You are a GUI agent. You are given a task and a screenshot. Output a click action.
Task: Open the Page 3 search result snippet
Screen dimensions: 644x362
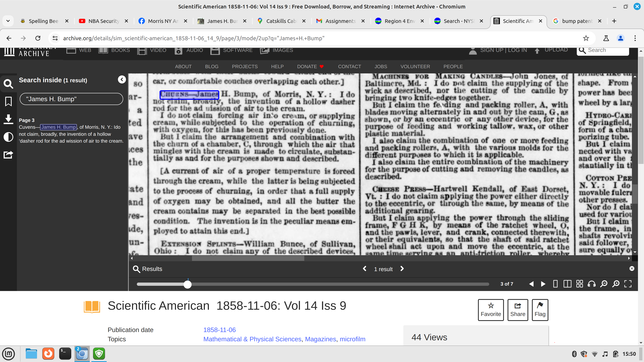pos(71,131)
